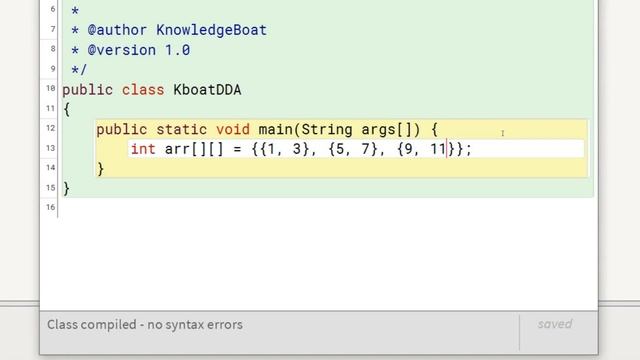Screen dimensions: 640x360
Task: Click the 'void' keyword on line 12
Action: (x=233, y=129)
